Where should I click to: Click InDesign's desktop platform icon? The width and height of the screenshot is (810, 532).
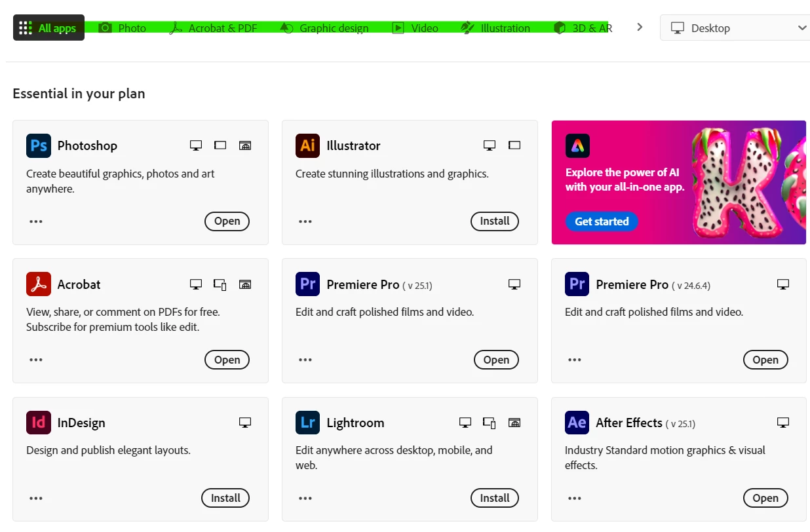(245, 423)
